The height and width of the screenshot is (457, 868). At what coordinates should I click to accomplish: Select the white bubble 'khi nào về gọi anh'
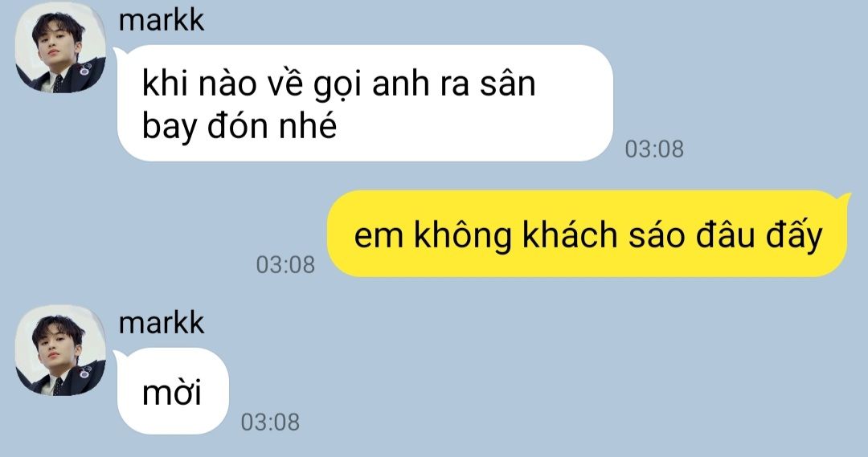tap(365, 104)
